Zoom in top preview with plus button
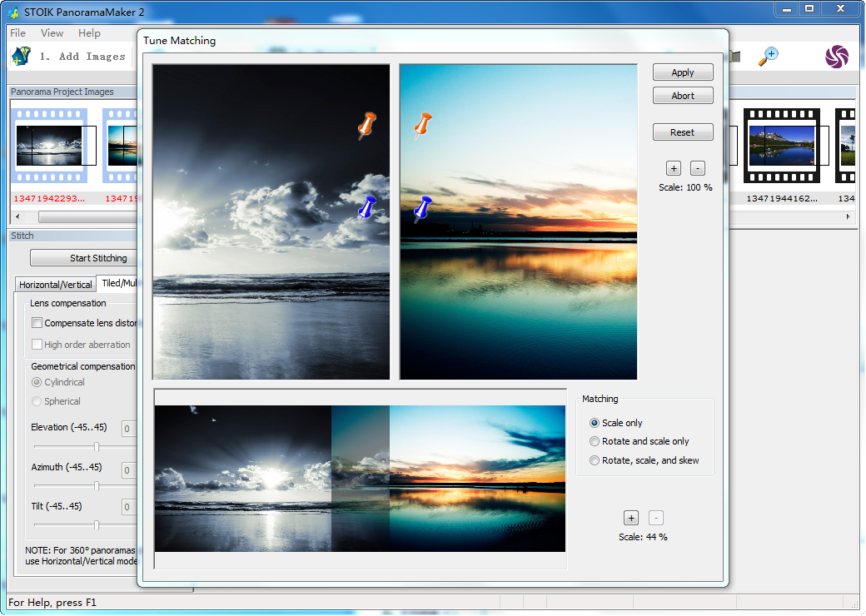866x616 pixels. click(x=674, y=169)
